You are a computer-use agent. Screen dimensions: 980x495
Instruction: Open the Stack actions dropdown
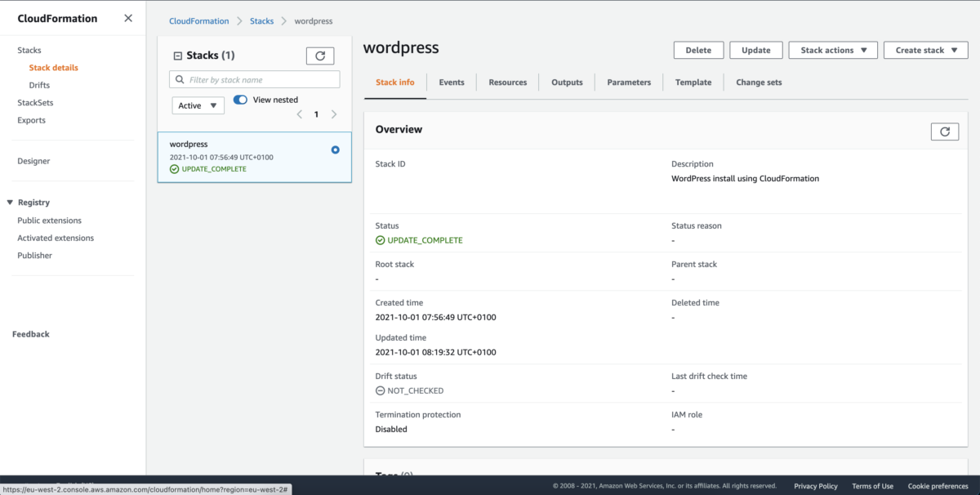tap(833, 50)
